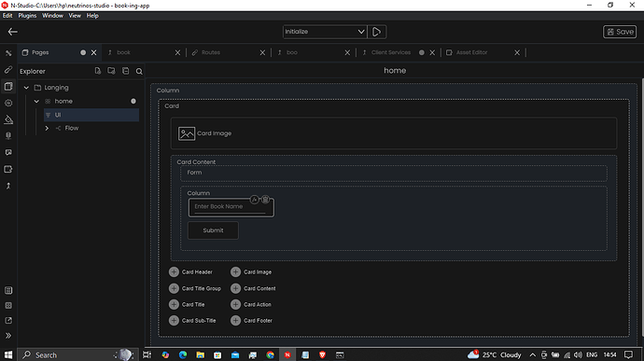Click the external-link icon near sidebar bottom
The height and width of the screenshot is (361, 644).
(x=8, y=320)
